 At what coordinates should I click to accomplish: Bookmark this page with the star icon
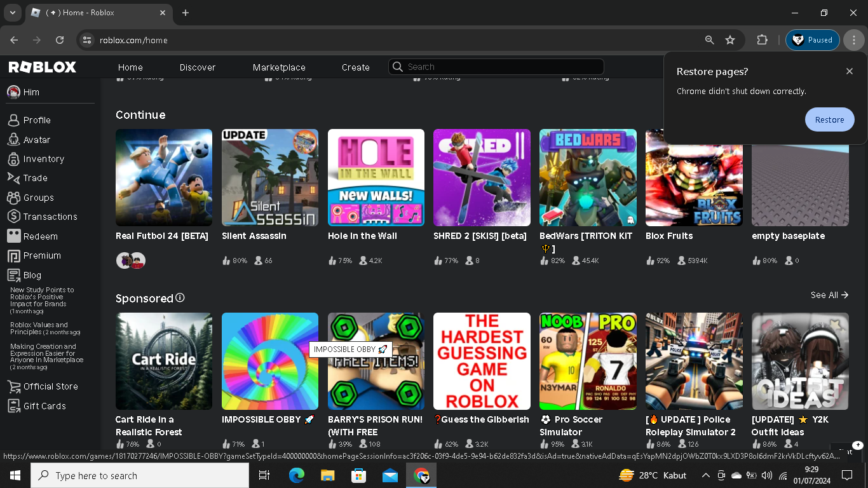(x=730, y=40)
